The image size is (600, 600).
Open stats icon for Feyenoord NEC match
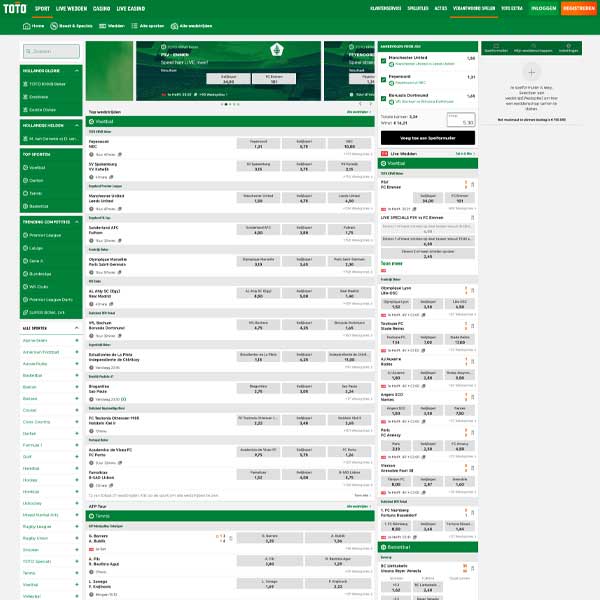pos(120,155)
